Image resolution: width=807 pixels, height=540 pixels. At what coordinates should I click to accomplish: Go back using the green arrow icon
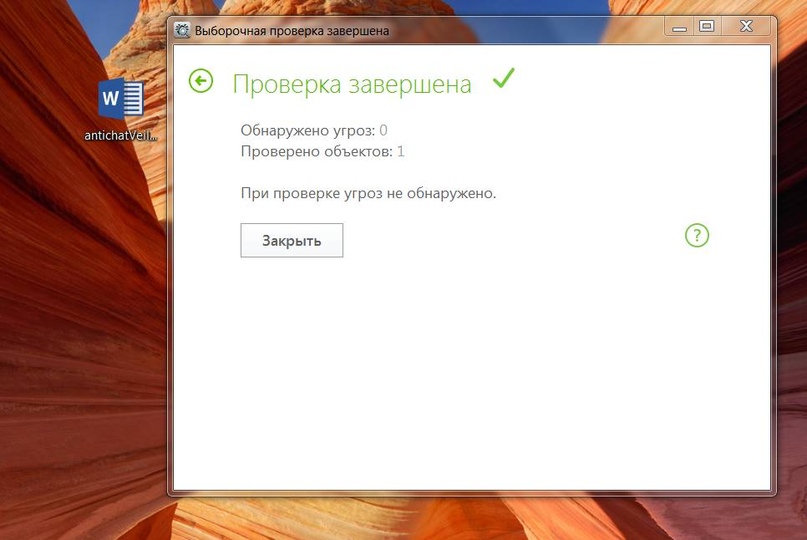click(x=201, y=81)
